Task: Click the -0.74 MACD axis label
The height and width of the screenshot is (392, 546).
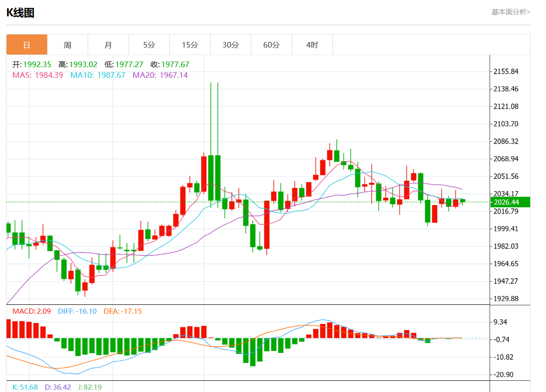Action: coord(501,339)
